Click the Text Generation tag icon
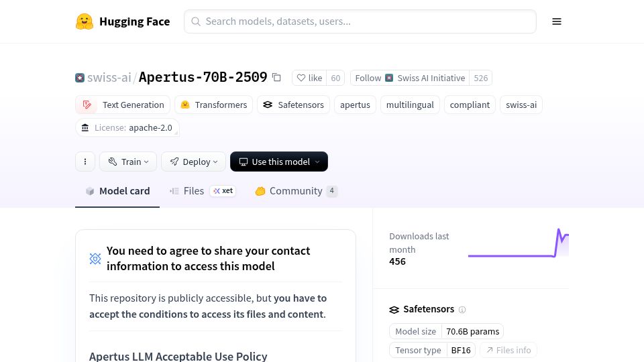Image resolution: width=644 pixels, height=362 pixels. [87, 105]
